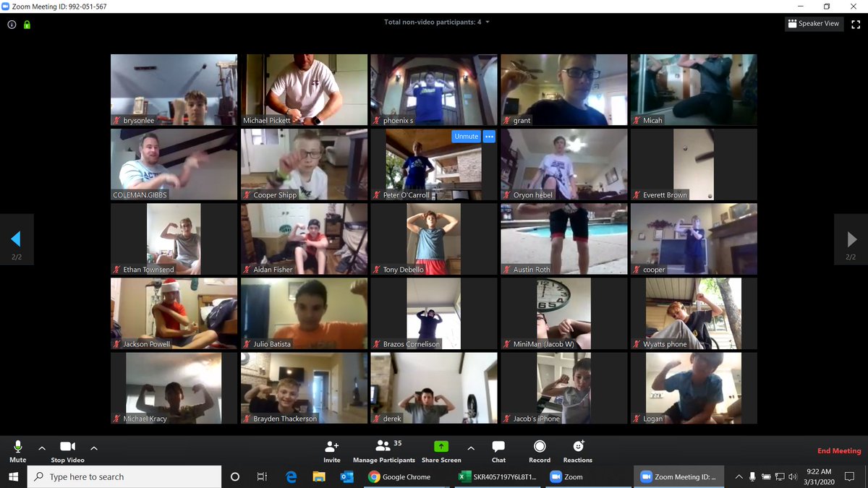Launch Edge browser from taskbar
868x488 pixels.
point(291,476)
